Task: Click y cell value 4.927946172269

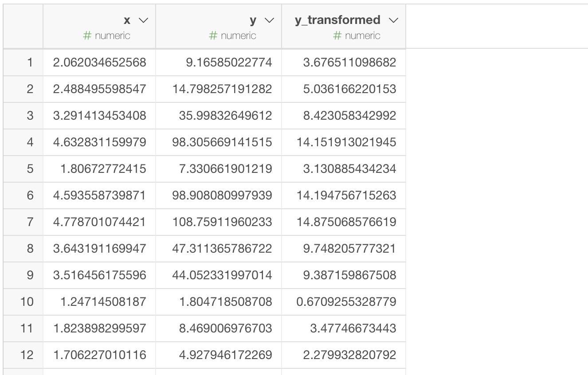Action: point(222,355)
